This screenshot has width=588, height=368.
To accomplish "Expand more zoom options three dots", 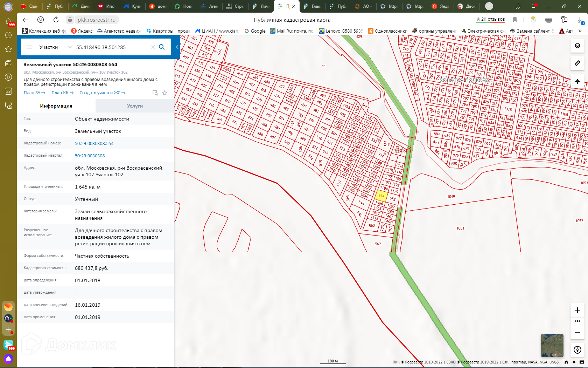I will 577,321.
